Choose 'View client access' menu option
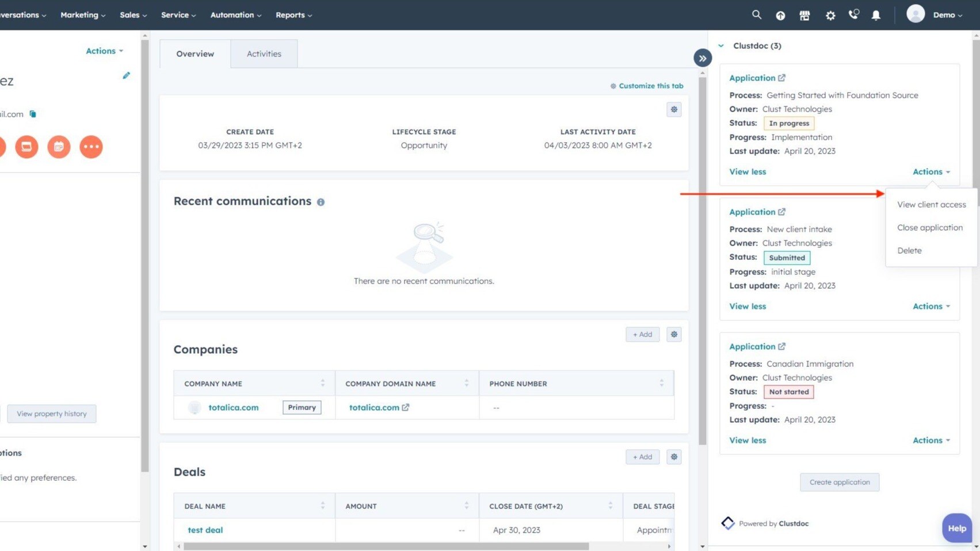Screen dimensions: 980x551 point(931,204)
